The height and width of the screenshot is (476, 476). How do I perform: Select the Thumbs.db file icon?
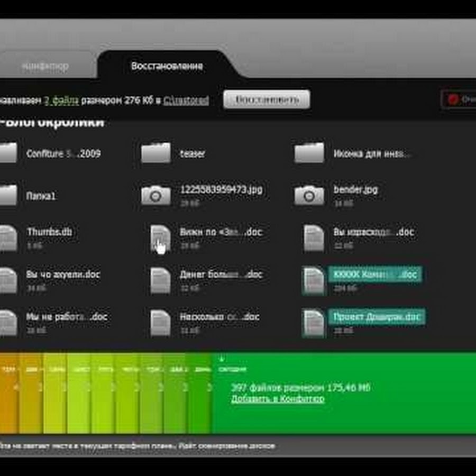pos(8,237)
